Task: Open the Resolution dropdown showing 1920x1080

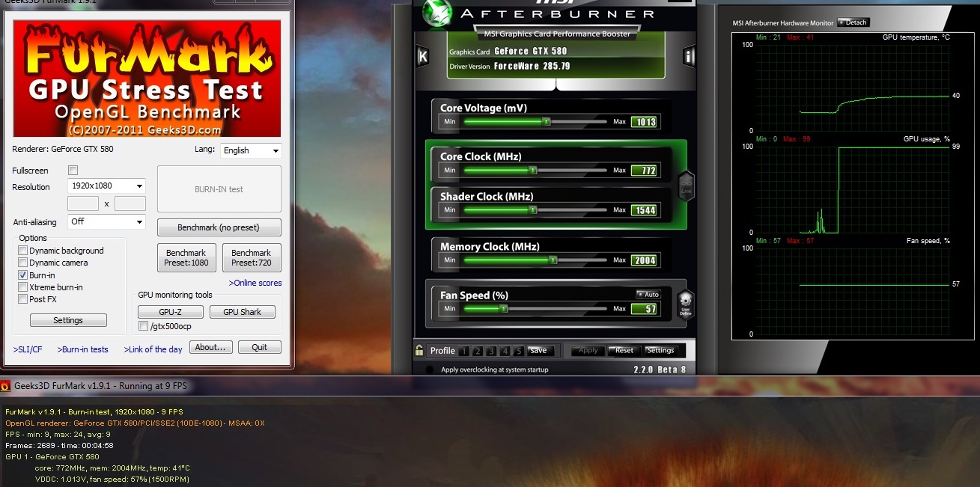Action: pos(106,186)
